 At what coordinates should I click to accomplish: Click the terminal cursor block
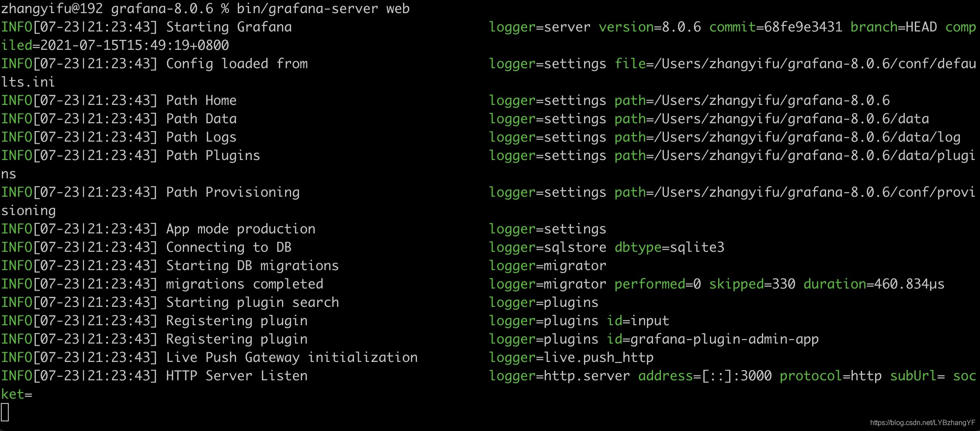point(5,412)
